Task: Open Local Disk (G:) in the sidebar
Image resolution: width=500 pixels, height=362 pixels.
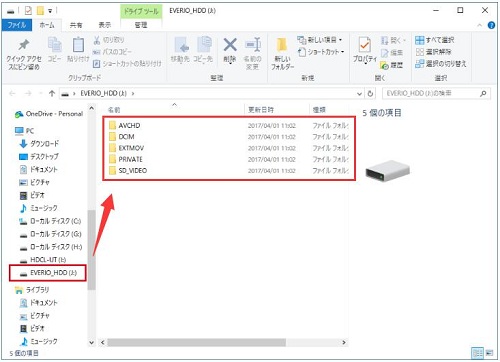Action: 50,234
